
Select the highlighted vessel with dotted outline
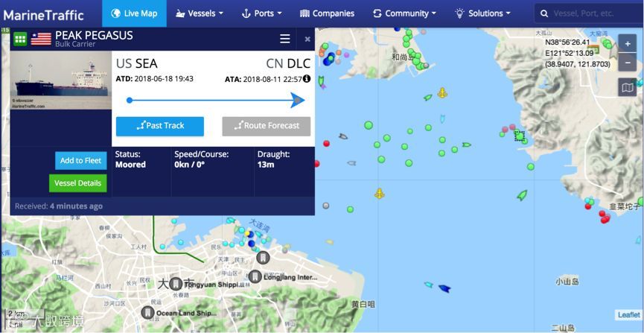coord(520,136)
